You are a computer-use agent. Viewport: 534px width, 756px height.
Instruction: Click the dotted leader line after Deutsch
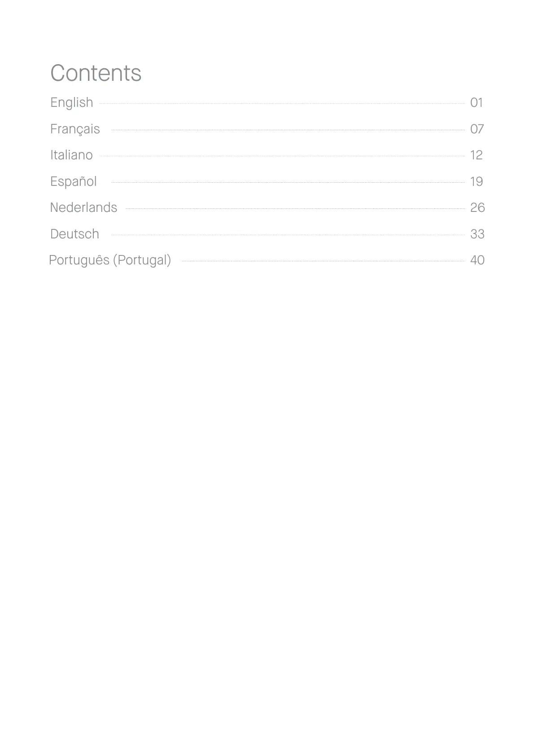(288, 235)
